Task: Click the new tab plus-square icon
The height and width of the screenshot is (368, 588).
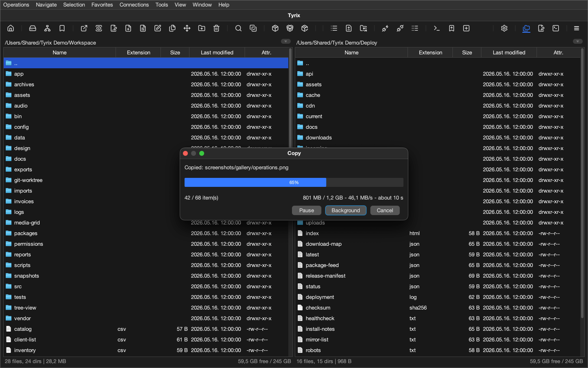Action: 466,28
